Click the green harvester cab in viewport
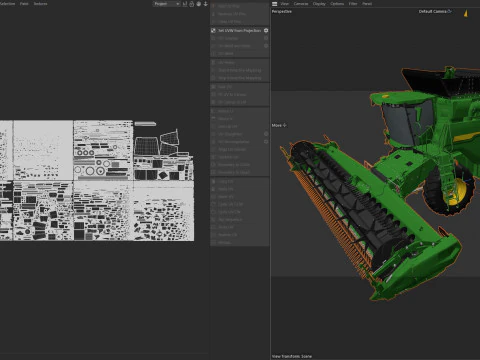480x360 pixels. point(405,118)
